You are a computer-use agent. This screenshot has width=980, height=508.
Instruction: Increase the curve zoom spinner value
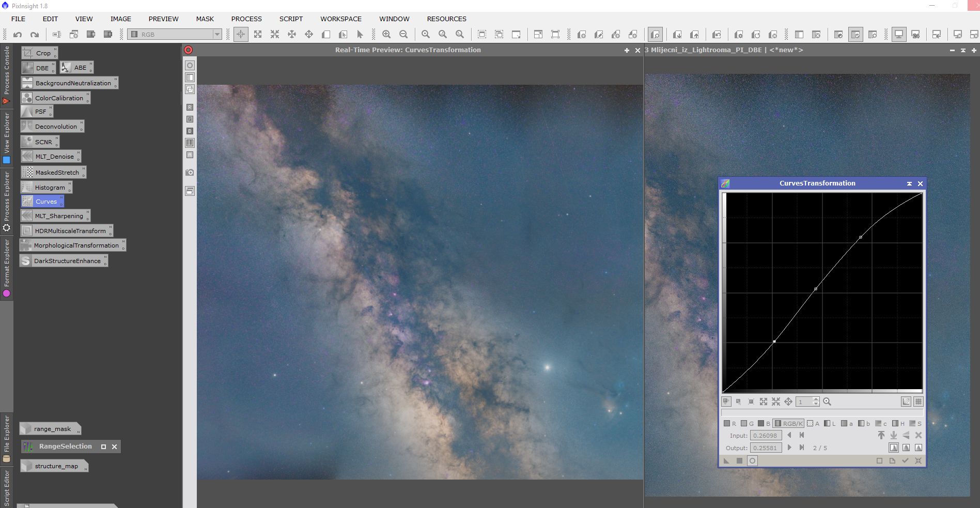click(x=816, y=399)
